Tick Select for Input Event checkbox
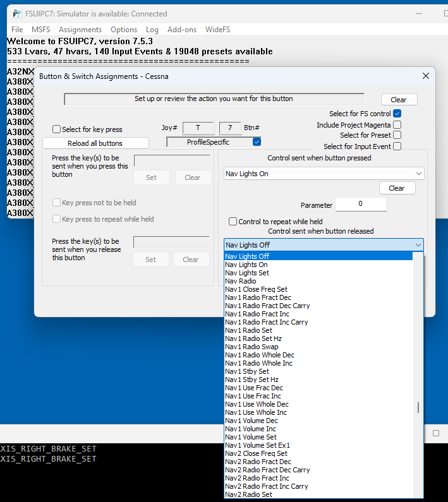This screenshot has width=448, height=502. click(x=397, y=146)
